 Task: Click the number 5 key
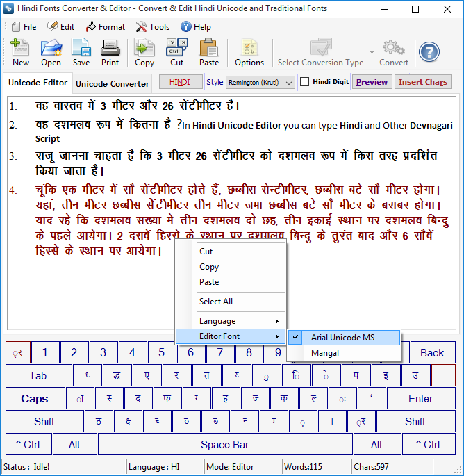coord(161,352)
